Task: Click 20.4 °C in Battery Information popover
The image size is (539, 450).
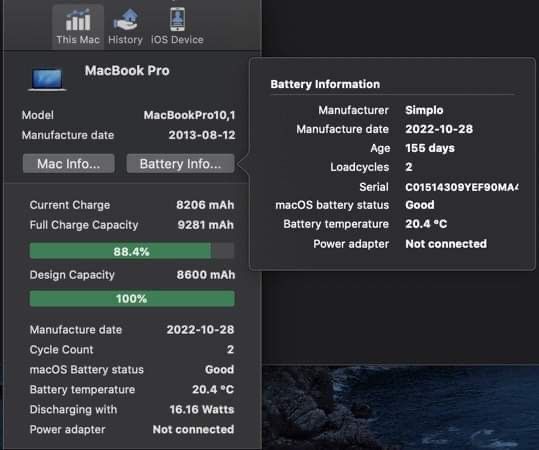Action: tap(426, 224)
